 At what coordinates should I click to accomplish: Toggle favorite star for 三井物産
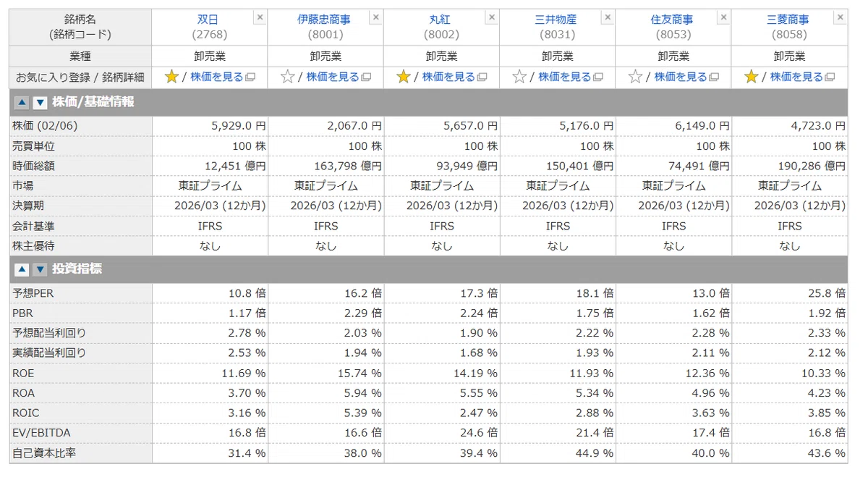(519, 77)
